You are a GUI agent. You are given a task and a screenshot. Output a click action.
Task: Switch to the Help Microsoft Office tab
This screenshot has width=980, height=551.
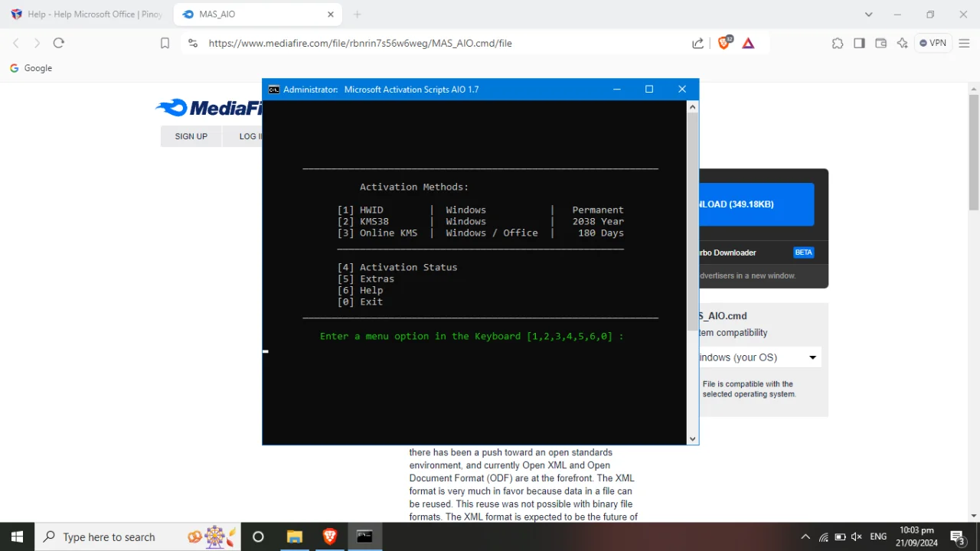(x=87, y=15)
